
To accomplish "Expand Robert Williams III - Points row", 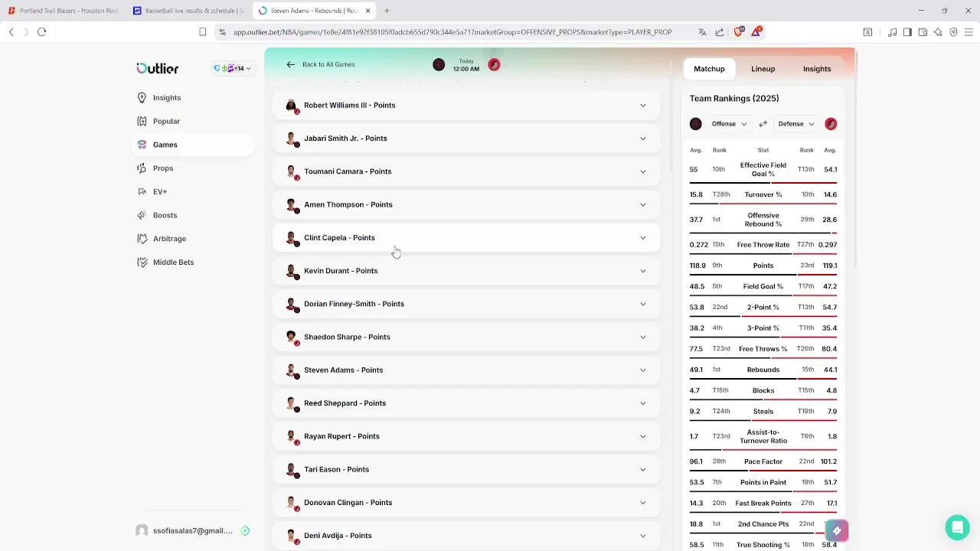I will pyautogui.click(x=466, y=106).
